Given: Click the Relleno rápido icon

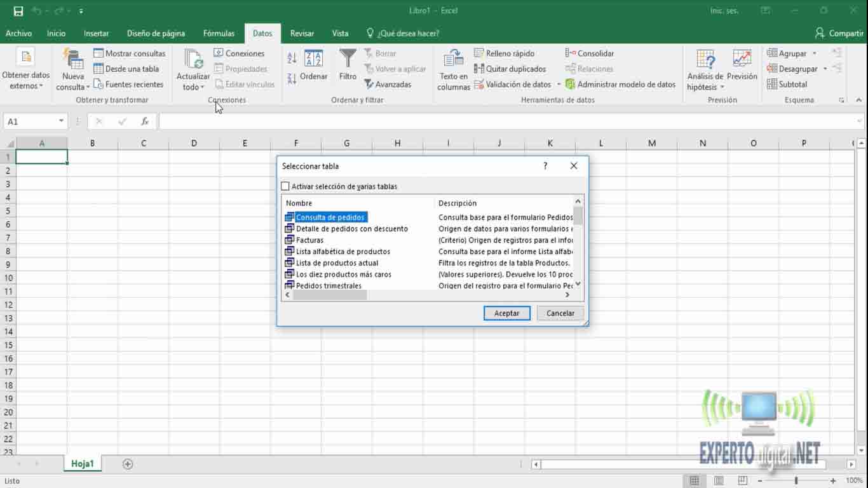Looking at the screenshot, I should [x=479, y=53].
